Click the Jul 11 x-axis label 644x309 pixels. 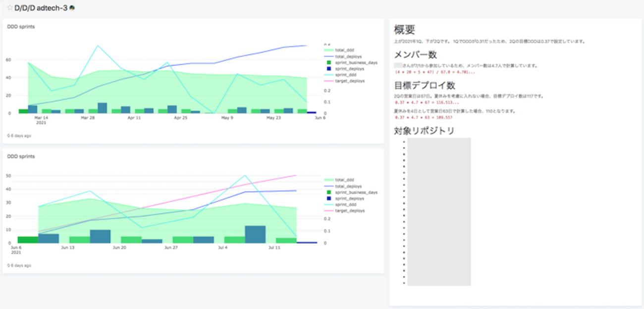point(273,247)
